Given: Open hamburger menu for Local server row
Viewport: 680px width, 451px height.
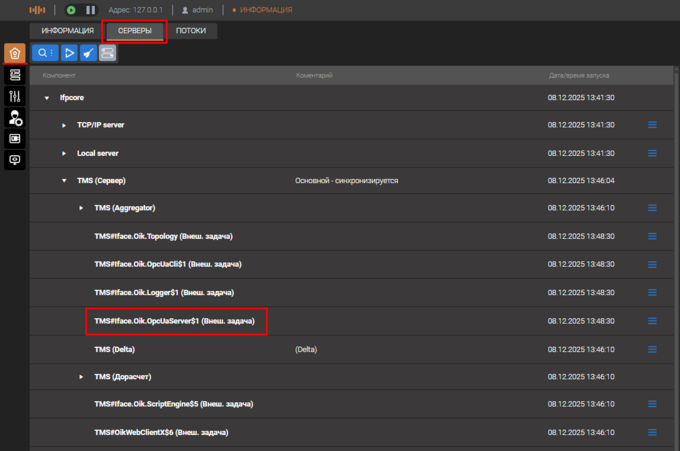Looking at the screenshot, I should [x=652, y=153].
